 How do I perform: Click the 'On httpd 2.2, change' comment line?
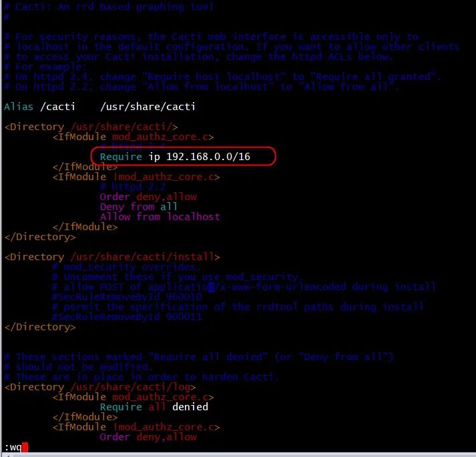tap(202, 87)
